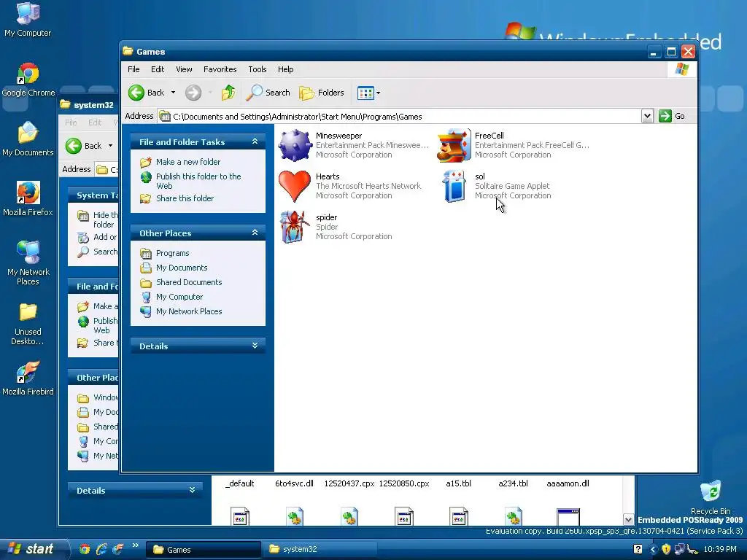Image resolution: width=747 pixels, height=560 pixels.
Task: Click the Windows flag logo in Games toolbar
Action: click(x=682, y=69)
